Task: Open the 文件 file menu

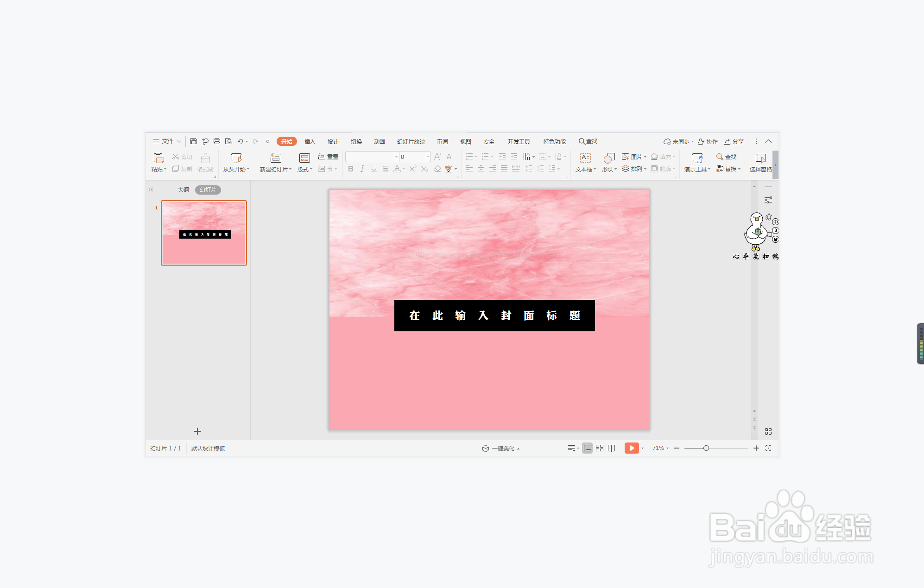Action: coord(167,141)
